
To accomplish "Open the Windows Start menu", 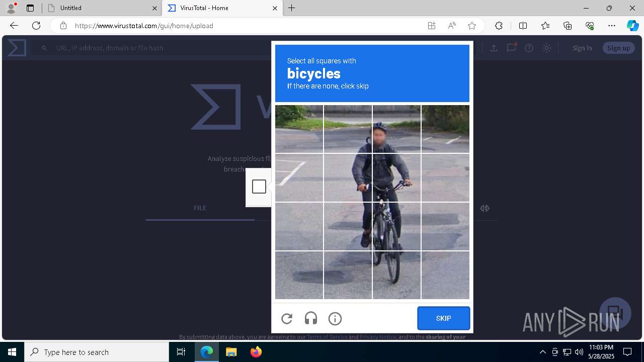I will click(12, 352).
